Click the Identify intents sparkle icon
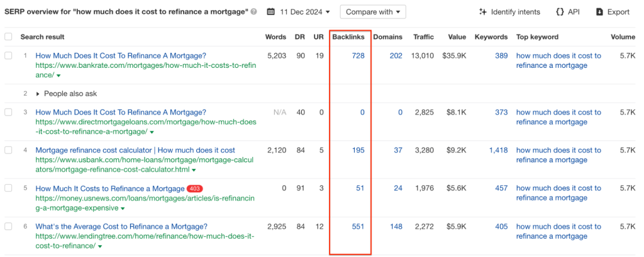The width and height of the screenshot is (644, 257). tap(483, 12)
